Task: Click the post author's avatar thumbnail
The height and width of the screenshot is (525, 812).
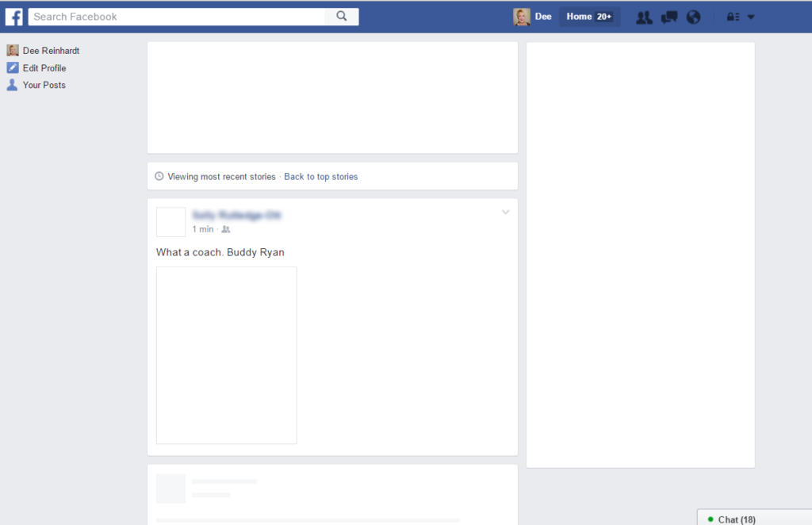Action: click(x=171, y=222)
